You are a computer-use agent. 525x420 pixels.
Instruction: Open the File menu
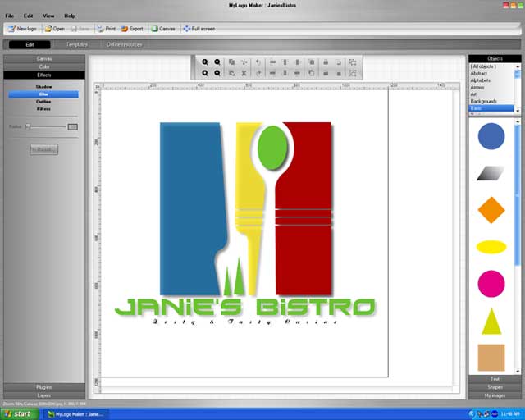pos(10,16)
